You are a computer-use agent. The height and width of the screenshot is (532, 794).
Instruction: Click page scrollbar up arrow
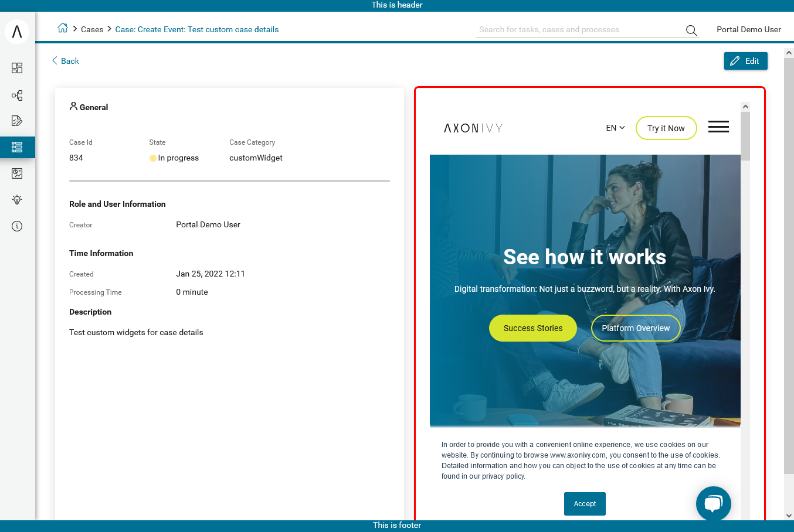pos(789,53)
